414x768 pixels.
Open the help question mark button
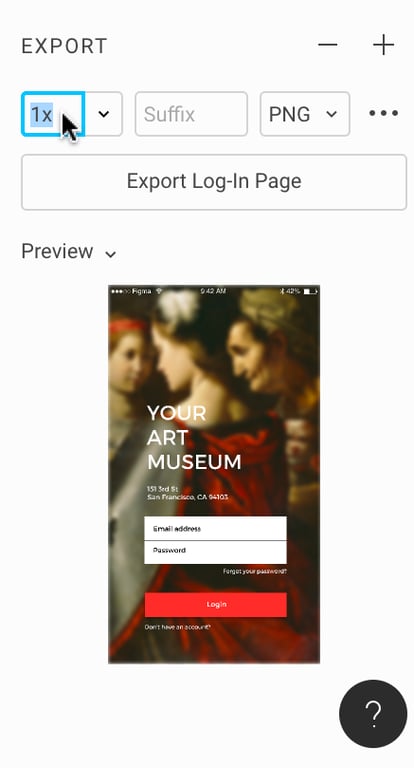point(373,714)
